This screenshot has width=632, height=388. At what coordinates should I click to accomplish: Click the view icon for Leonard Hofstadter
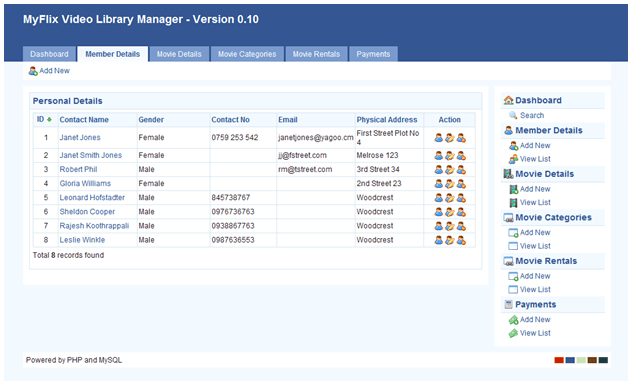tap(439, 198)
